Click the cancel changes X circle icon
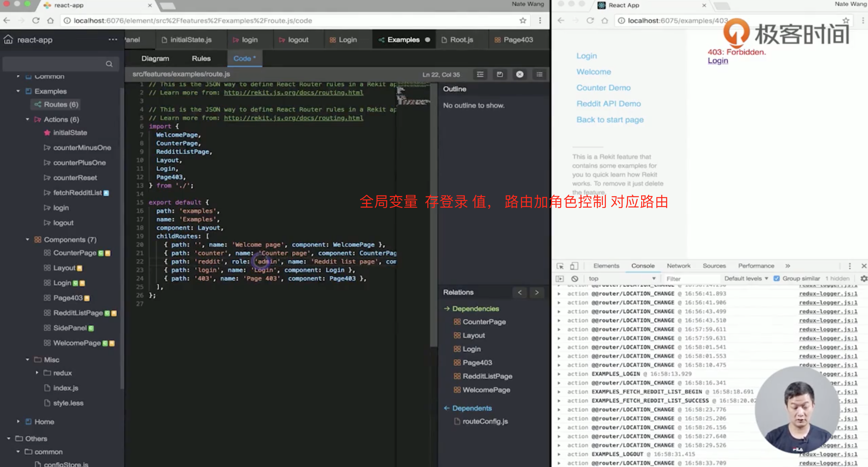Image resolution: width=868 pixels, height=467 pixels. pos(519,75)
